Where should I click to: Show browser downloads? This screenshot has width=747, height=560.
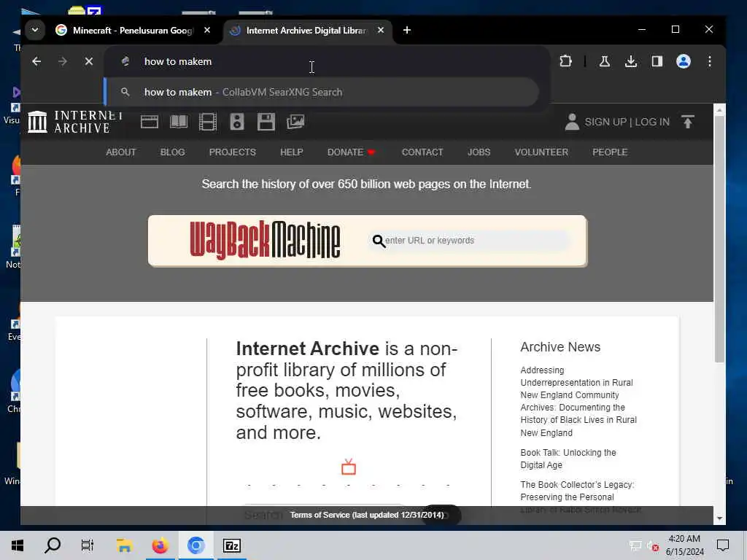click(x=631, y=61)
